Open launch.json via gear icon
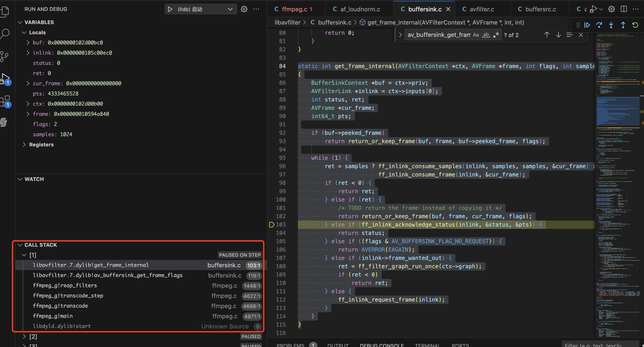The height and width of the screenshot is (347, 644). pyautogui.click(x=244, y=9)
